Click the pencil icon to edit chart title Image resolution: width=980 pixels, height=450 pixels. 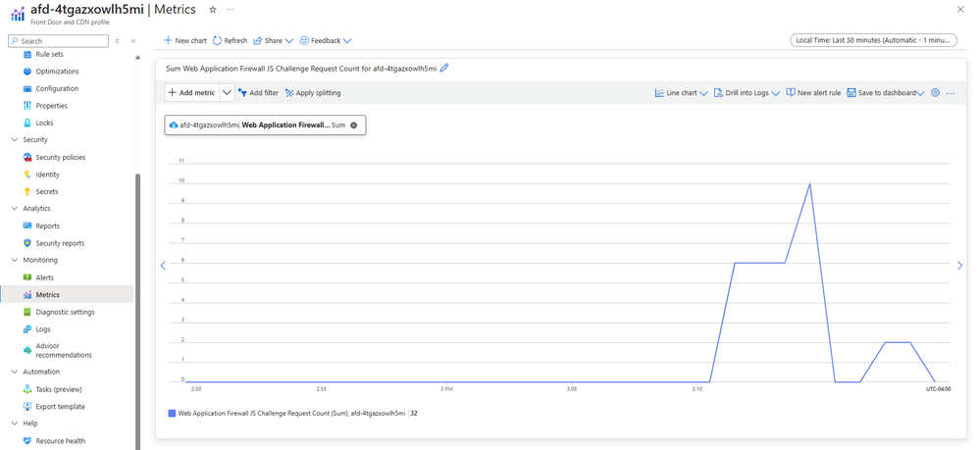tap(444, 69)
